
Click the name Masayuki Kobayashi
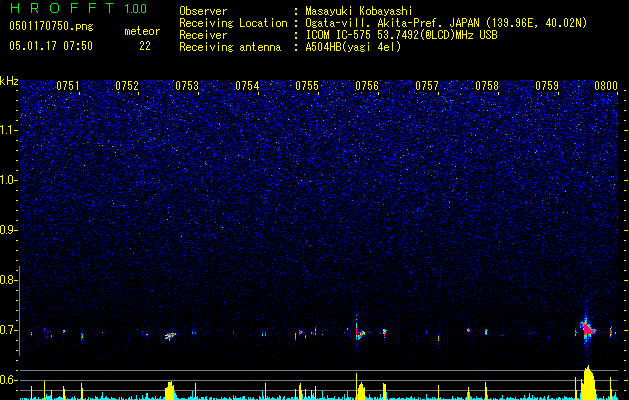pyautogui.click(x=359, y=11)
